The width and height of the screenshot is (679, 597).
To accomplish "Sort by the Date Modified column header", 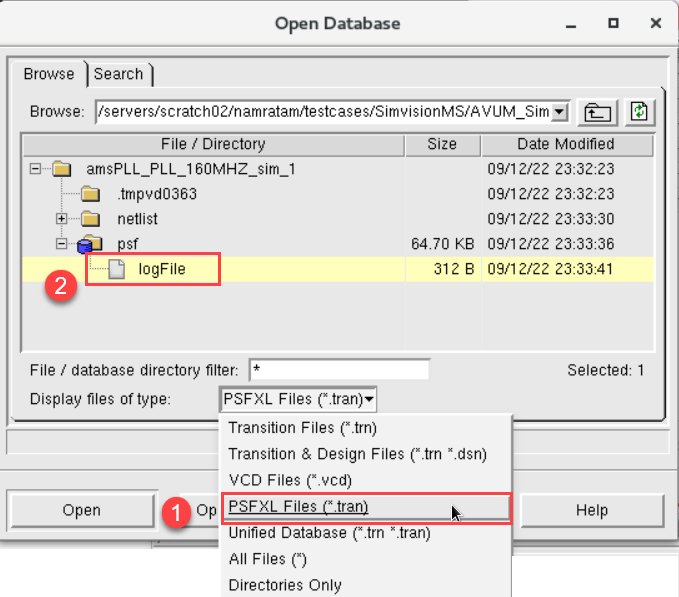I will (x=566, y=144).
